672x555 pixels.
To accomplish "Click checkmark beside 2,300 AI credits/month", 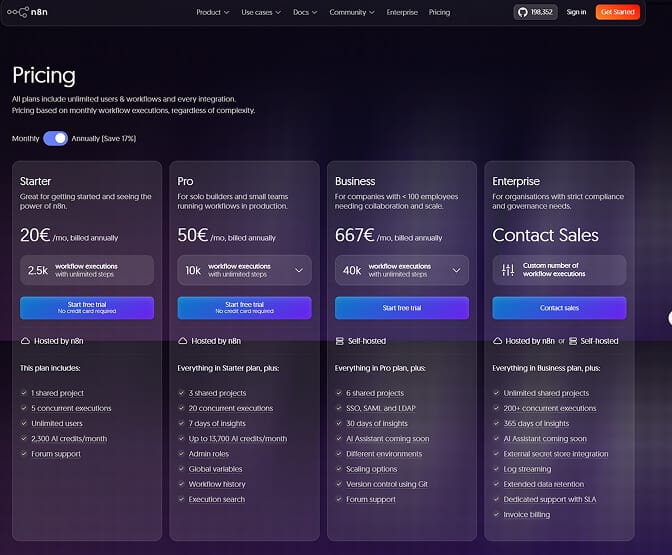I will [24, 438].
